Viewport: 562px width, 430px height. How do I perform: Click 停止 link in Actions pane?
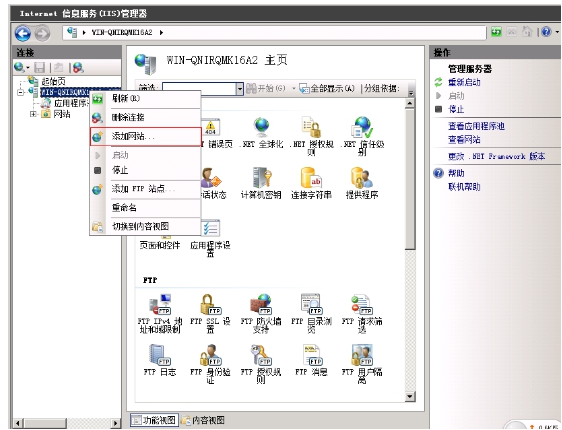coord(456,109)
